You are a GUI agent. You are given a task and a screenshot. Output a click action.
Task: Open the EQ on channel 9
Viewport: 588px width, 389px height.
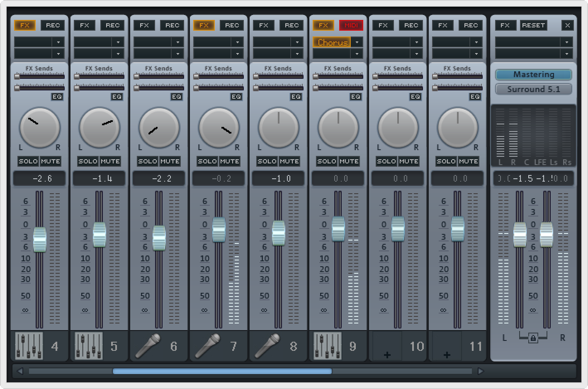coord(356,97)
